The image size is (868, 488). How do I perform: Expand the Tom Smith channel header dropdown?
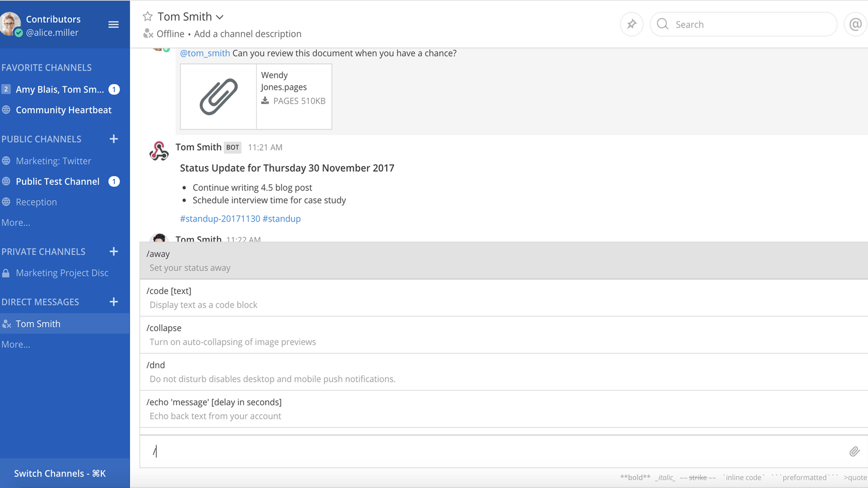tap(220, 17)
